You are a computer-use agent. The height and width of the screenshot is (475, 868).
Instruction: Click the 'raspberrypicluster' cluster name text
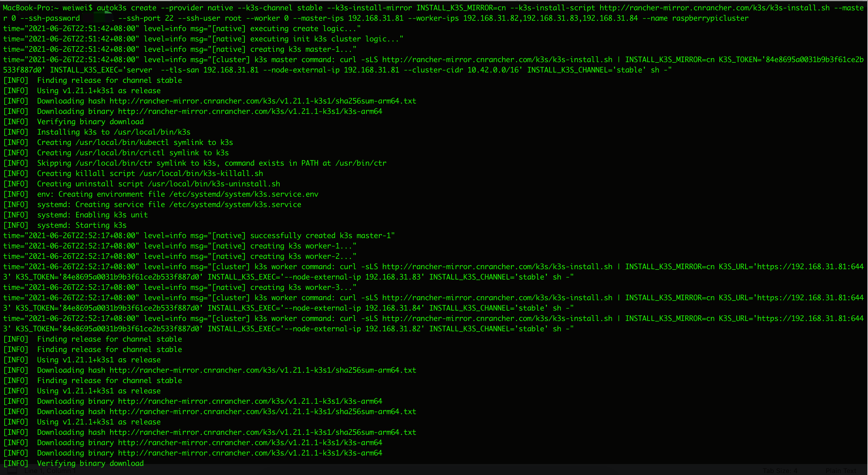coord(710,18)
